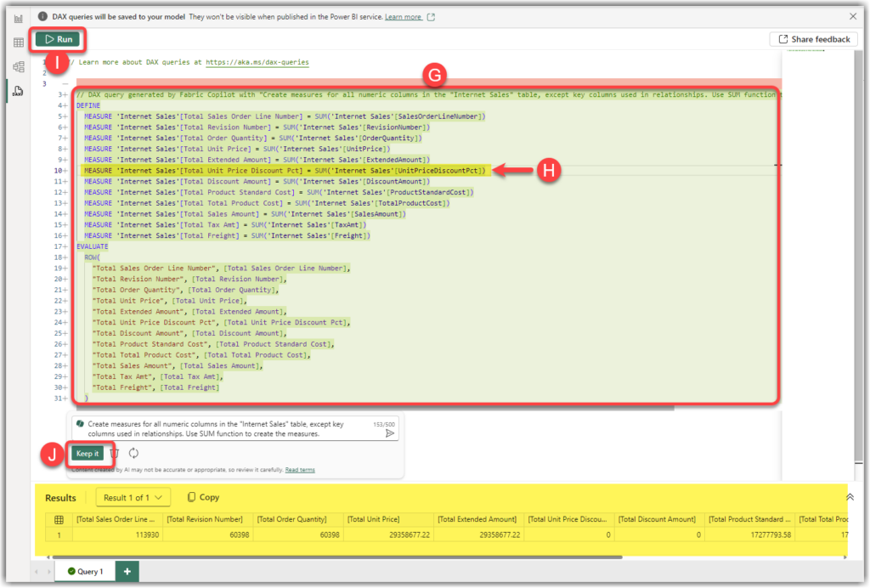Click the DEFINE keyword on line 4
The image size is (870, 588).
coord(88,105)
